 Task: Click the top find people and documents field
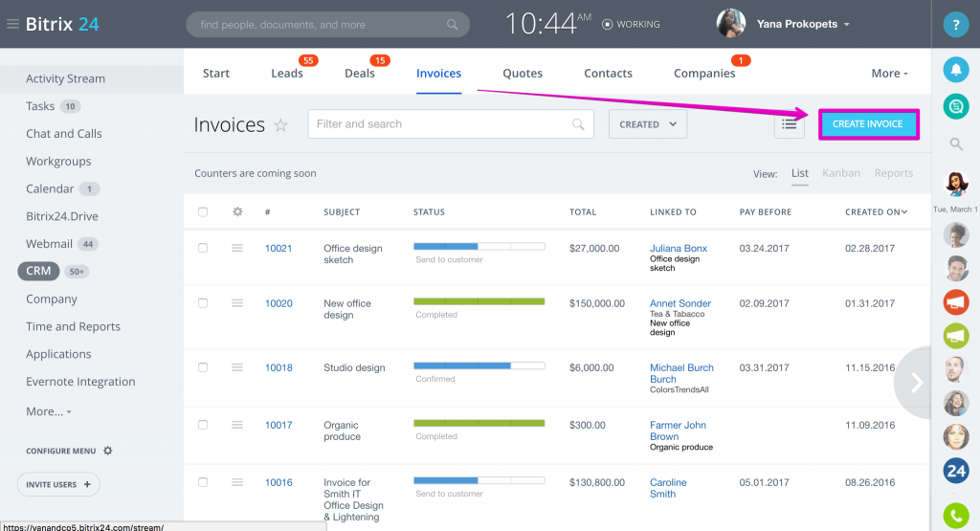327,24
